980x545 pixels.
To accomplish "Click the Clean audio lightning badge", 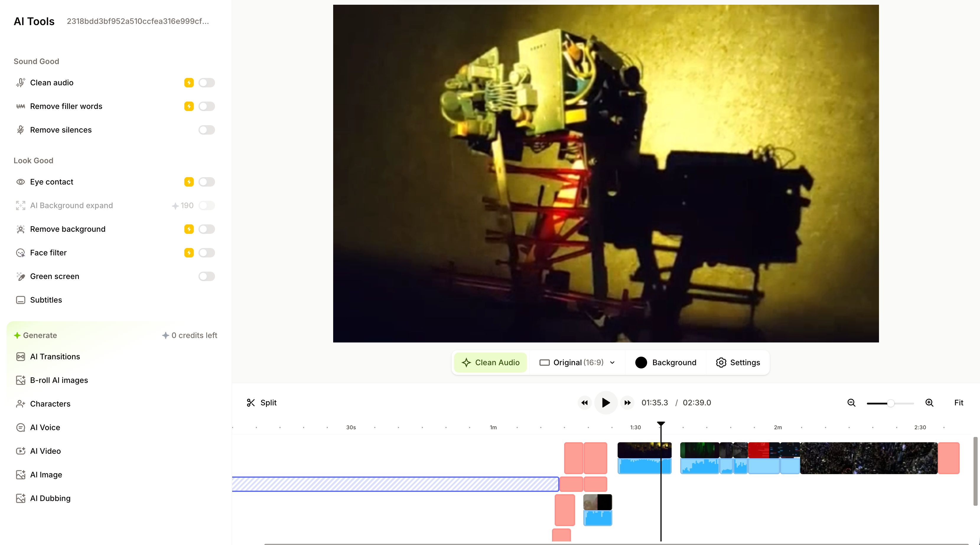I will pos(189,83).
